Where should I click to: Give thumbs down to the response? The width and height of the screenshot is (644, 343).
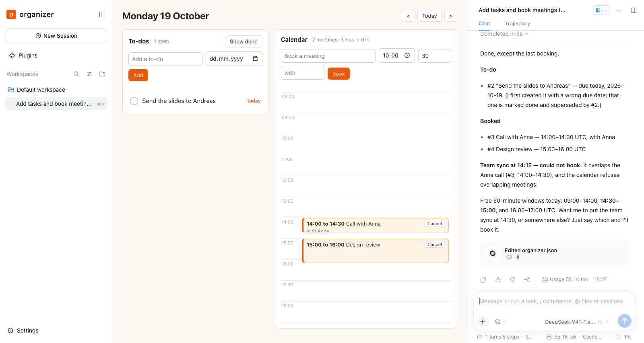512,279
